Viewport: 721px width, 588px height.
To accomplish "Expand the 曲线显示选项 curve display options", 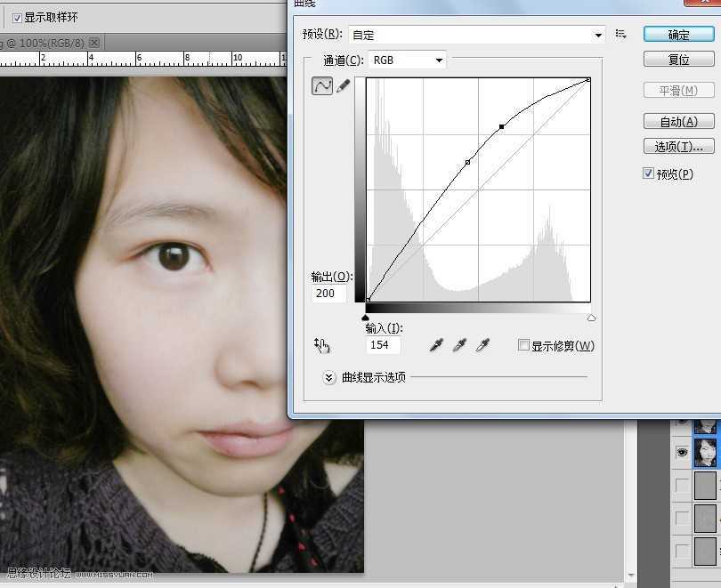I will pyautogui.click(x=328, y=377).
